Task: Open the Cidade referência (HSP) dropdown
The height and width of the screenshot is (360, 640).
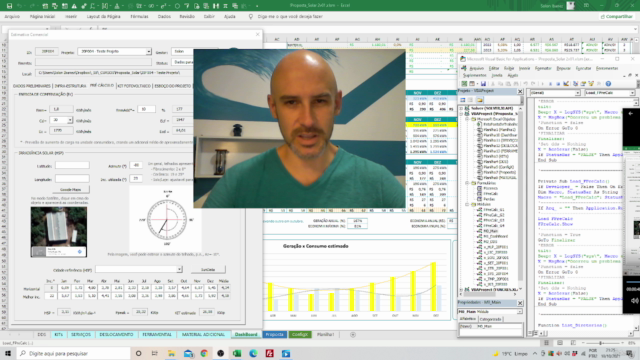Action: (179, 269)
